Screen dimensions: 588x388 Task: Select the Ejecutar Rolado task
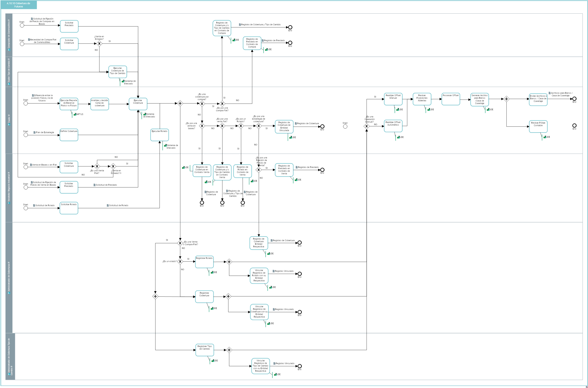tap(160, 135)
